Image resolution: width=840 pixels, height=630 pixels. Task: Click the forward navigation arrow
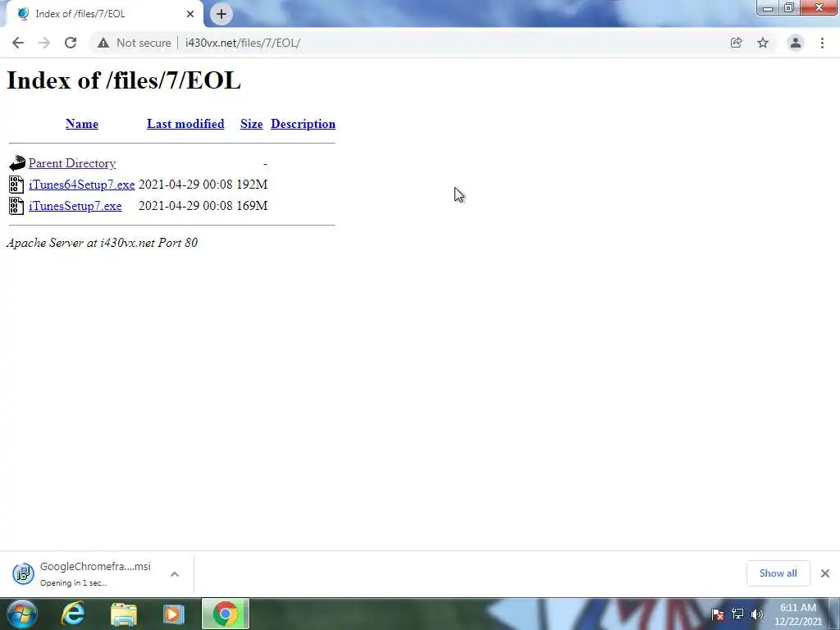click(44, 43)
